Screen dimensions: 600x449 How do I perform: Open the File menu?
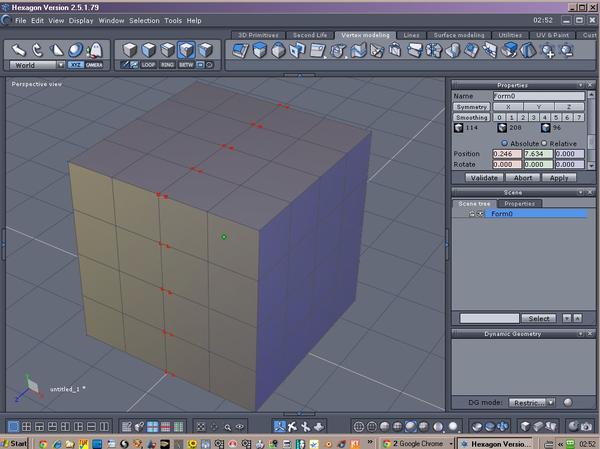coord(21,21)
